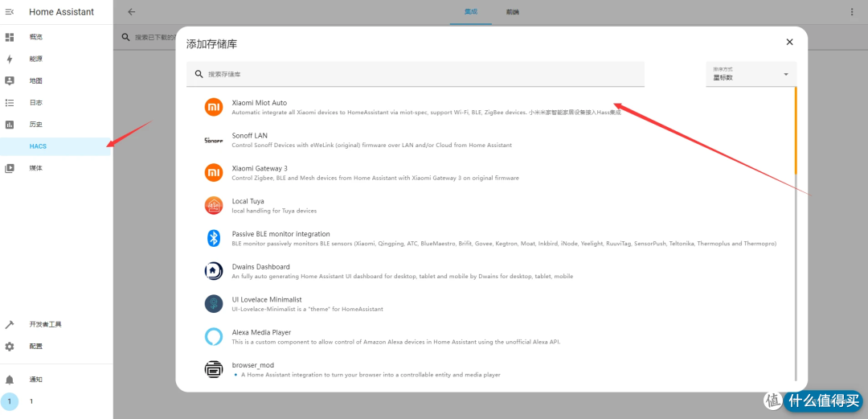
Task: Select 历史 in the sidebar
Action: click(x=55, y=125)
